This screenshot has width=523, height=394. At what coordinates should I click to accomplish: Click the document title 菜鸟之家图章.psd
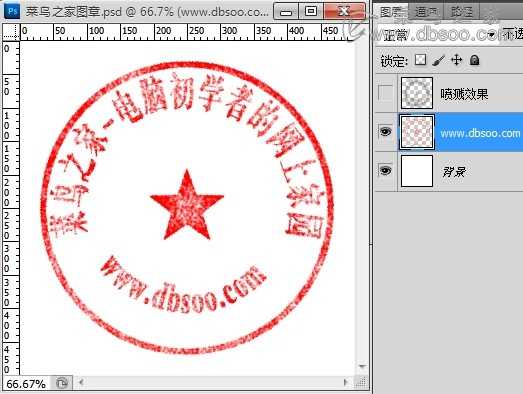click(74, 12)
